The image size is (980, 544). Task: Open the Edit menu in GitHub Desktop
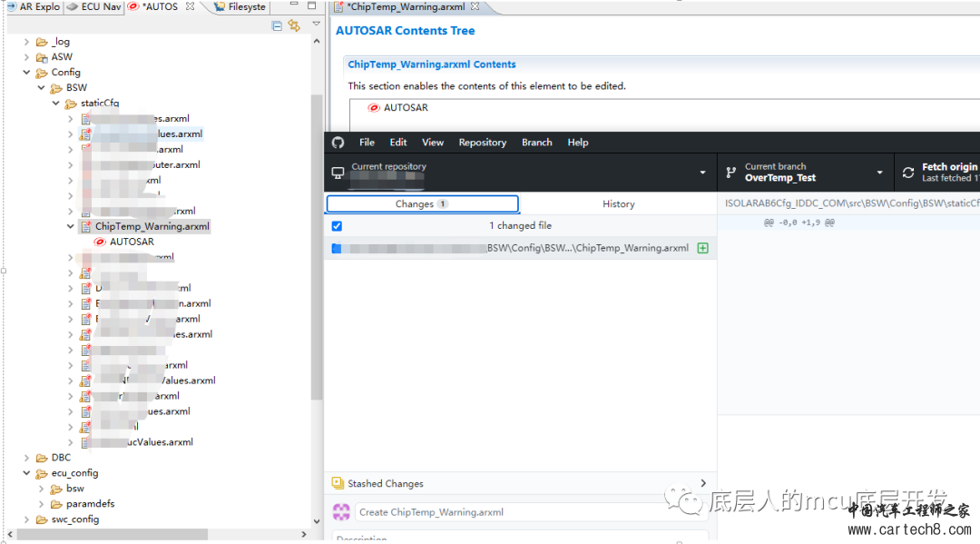(x=398, y=143)
